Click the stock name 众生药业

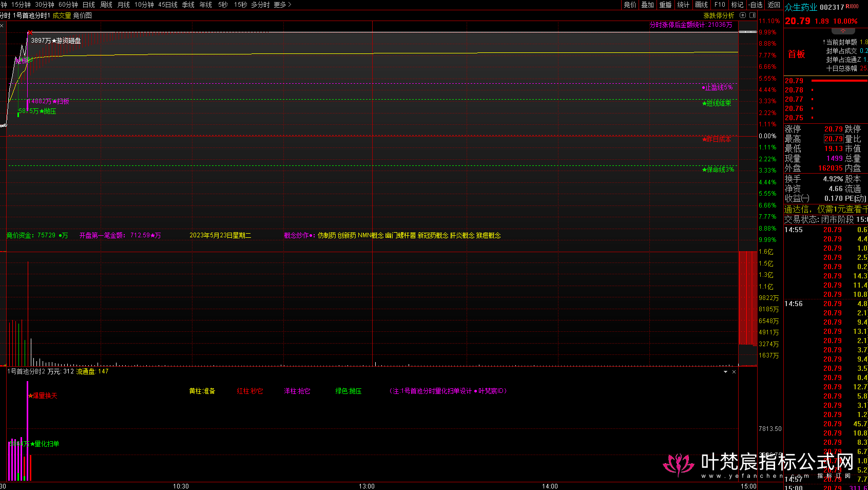coord(801,7)
